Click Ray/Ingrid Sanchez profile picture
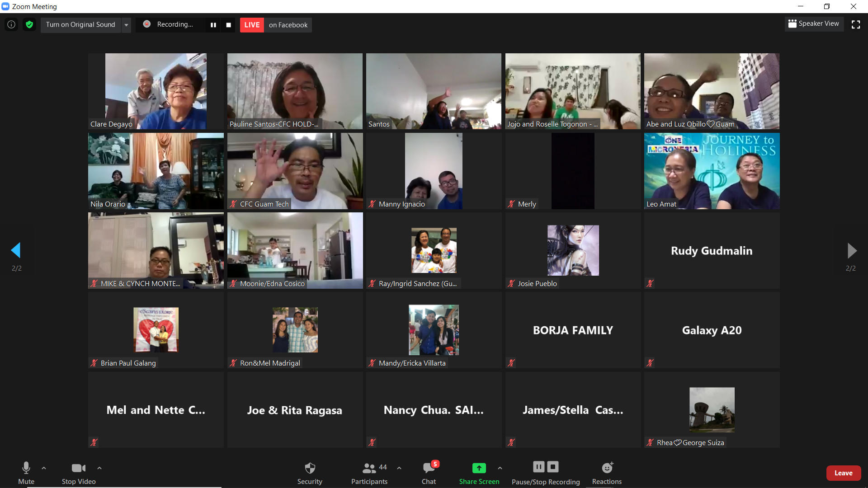868x488 pixels. [x=434, y=250]
